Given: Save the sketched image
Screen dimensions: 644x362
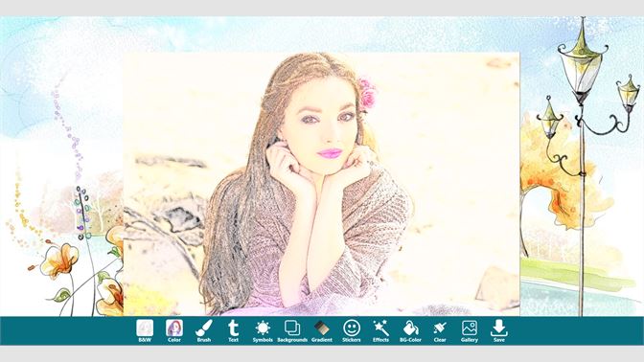Looking at the screenshot, I should [x=499, y=330].
